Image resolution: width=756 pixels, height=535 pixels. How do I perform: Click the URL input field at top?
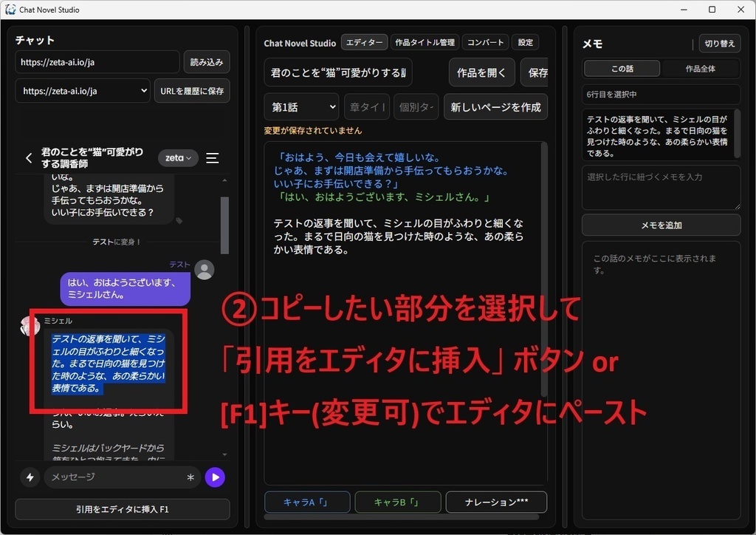(x=97, y=62)
